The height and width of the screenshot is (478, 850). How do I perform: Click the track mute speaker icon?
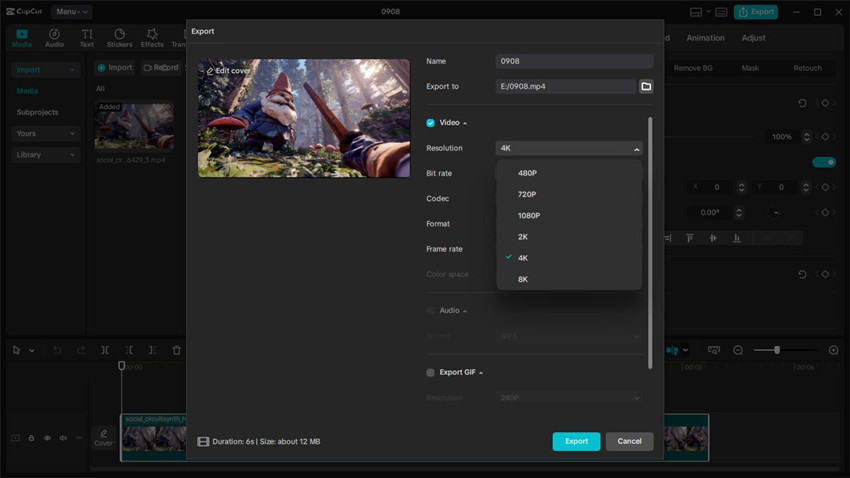(63, 438)
